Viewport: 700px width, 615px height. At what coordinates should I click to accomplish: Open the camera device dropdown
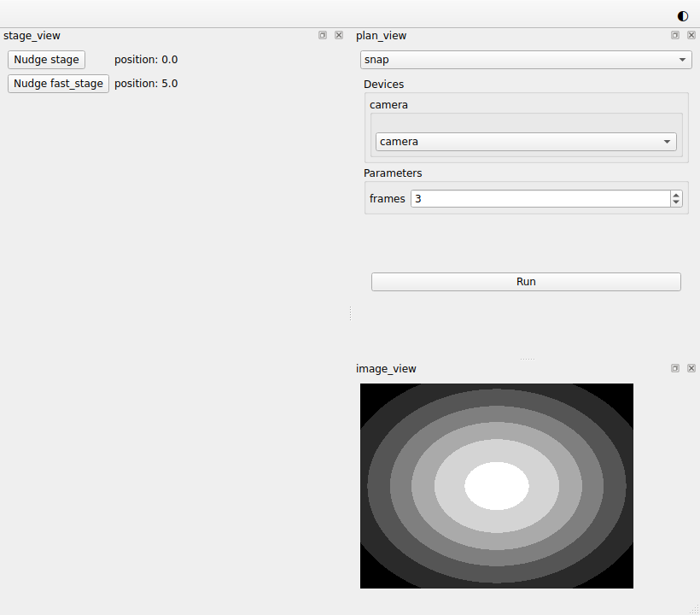[526, 142]
